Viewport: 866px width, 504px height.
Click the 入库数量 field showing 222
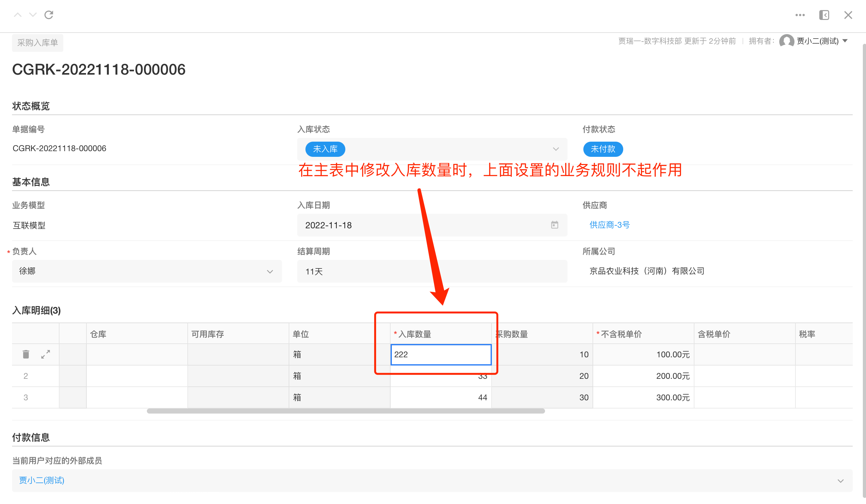point(441,354)
